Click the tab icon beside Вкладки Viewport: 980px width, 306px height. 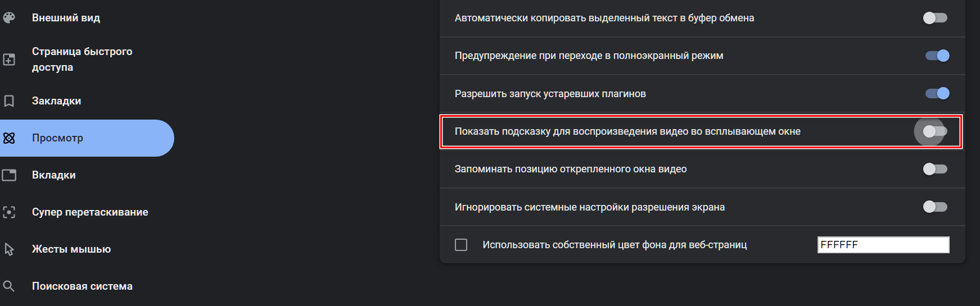tap(8, 175)
